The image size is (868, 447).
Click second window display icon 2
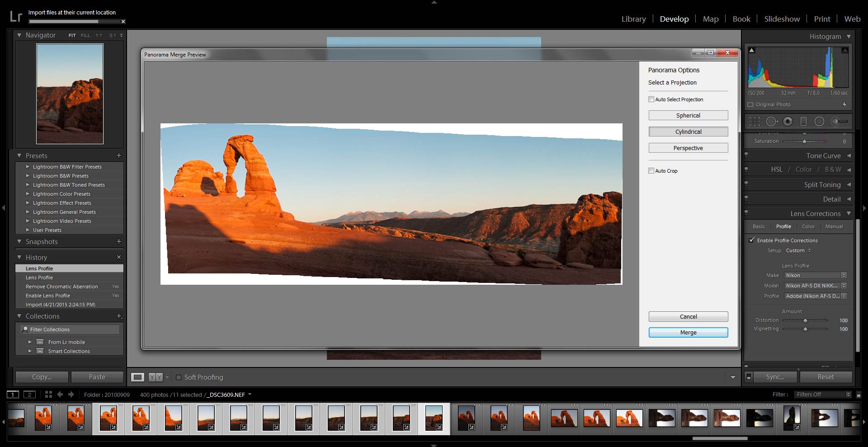point(29,395)
